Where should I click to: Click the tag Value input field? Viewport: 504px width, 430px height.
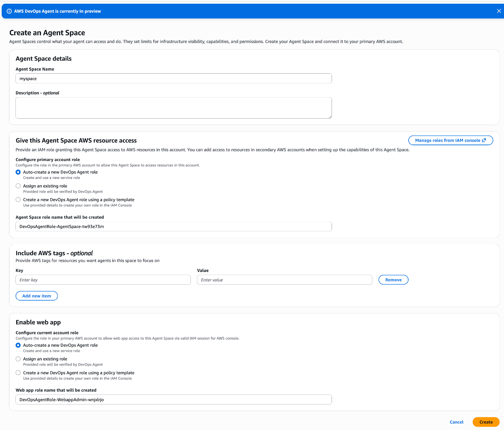click(284, 280)
